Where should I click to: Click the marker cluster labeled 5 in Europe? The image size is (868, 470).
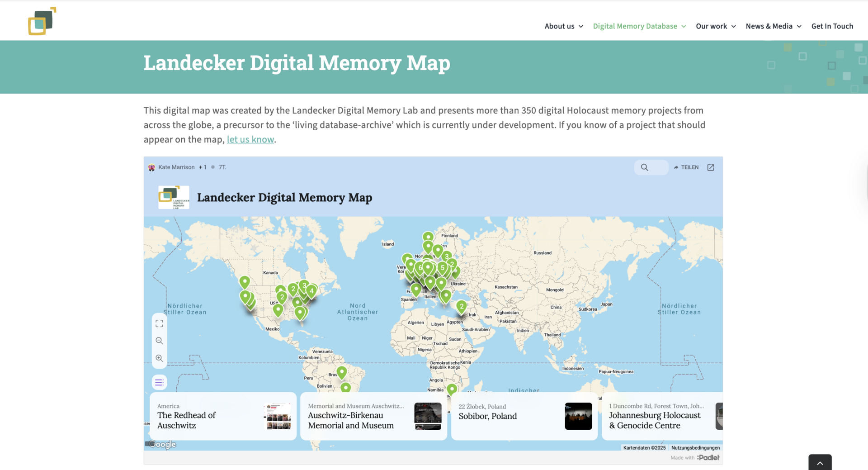(x=442, y=268)
